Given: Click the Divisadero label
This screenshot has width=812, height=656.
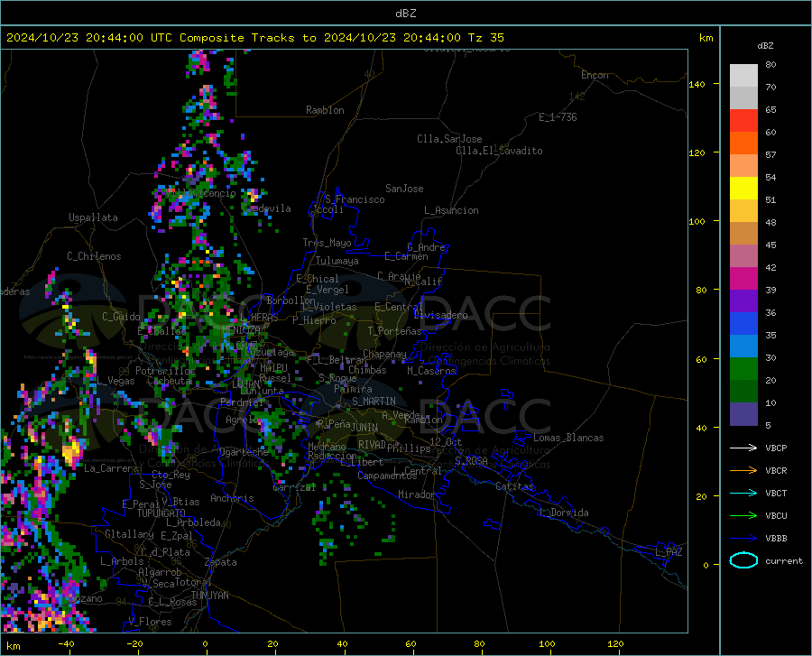Looking at the screenshot, I should pos(440,315).
